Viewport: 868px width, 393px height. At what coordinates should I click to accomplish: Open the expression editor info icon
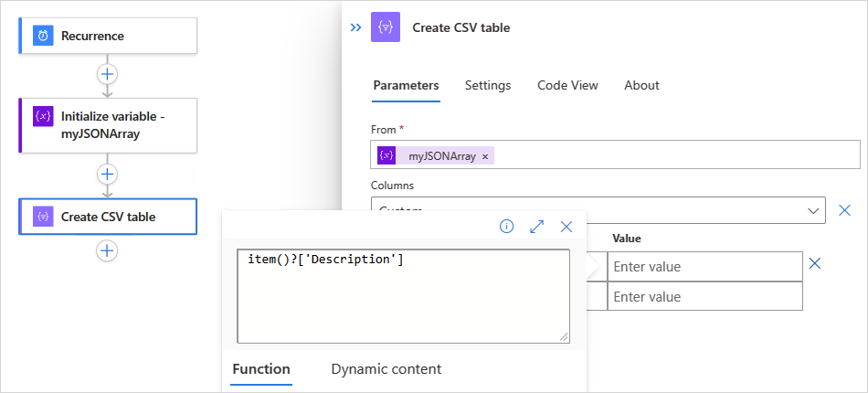pos(506,226)
